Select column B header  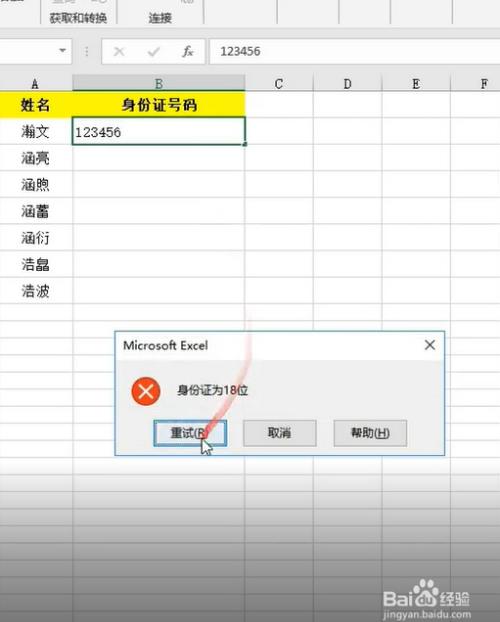pos(159,84)
